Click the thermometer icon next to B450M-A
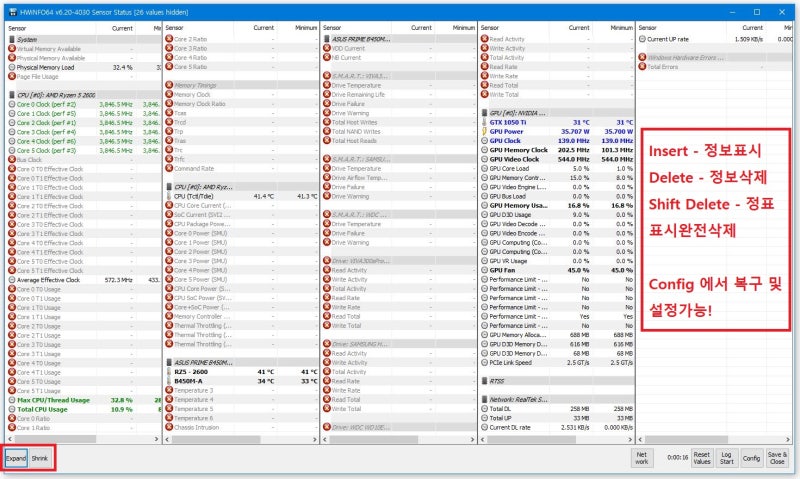 pos(169,381)
